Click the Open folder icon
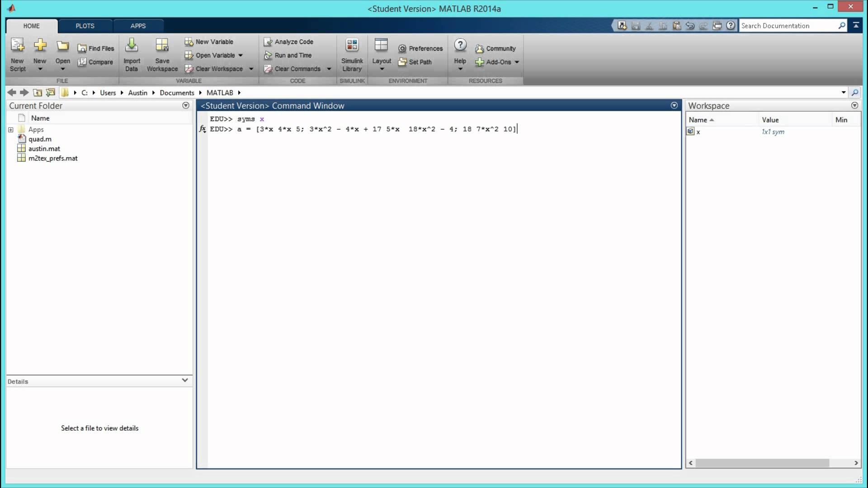This screenshot has width=868, height=488. tap(62, 46)
